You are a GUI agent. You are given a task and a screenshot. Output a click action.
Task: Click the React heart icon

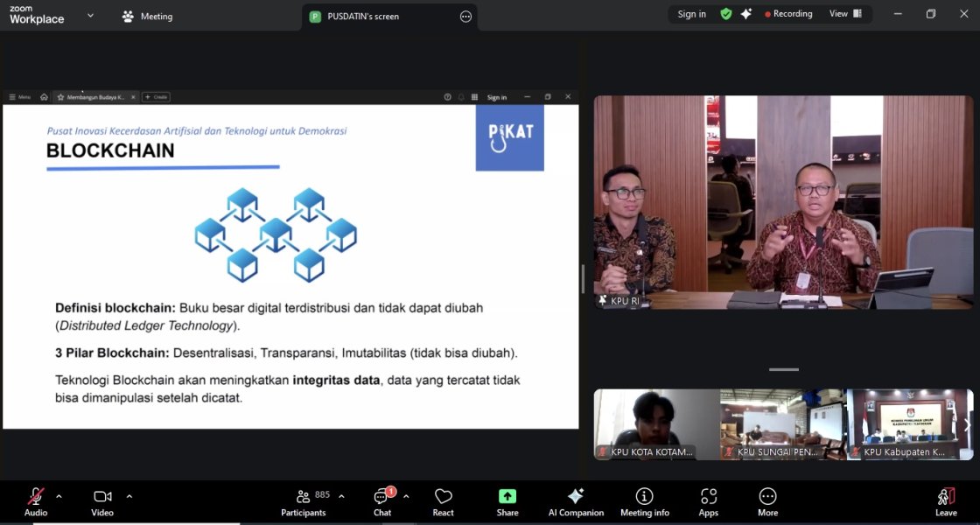(x=443, y=501)
